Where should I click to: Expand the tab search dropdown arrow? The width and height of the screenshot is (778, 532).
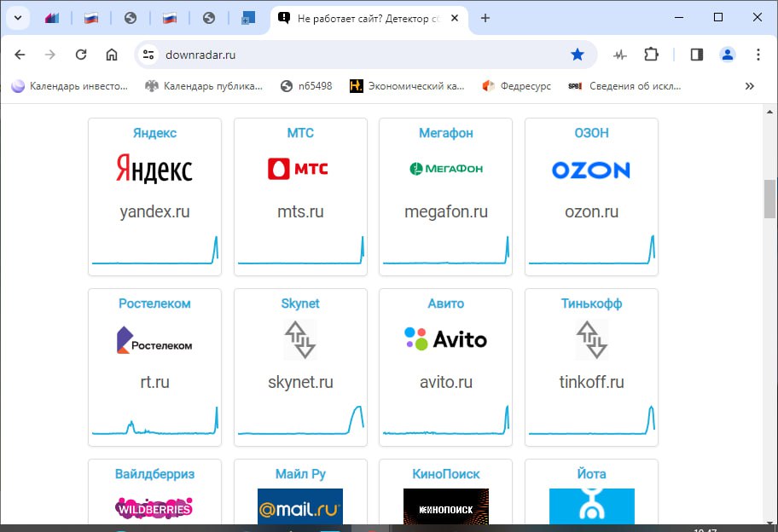(16, 18)
